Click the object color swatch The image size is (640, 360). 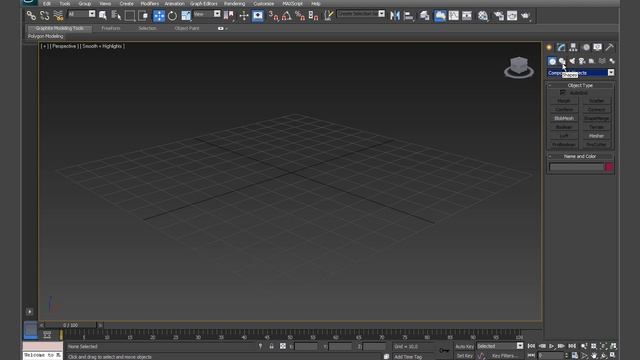[x=609, y=167]
